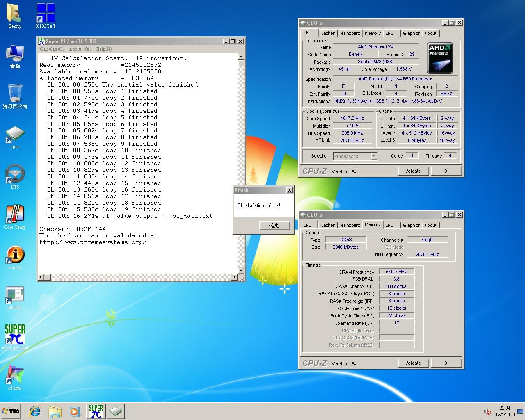Click the Checksum: 09CF0144 line
The image size is (525, 420).
pyautogui.click(x=73, y=229)
